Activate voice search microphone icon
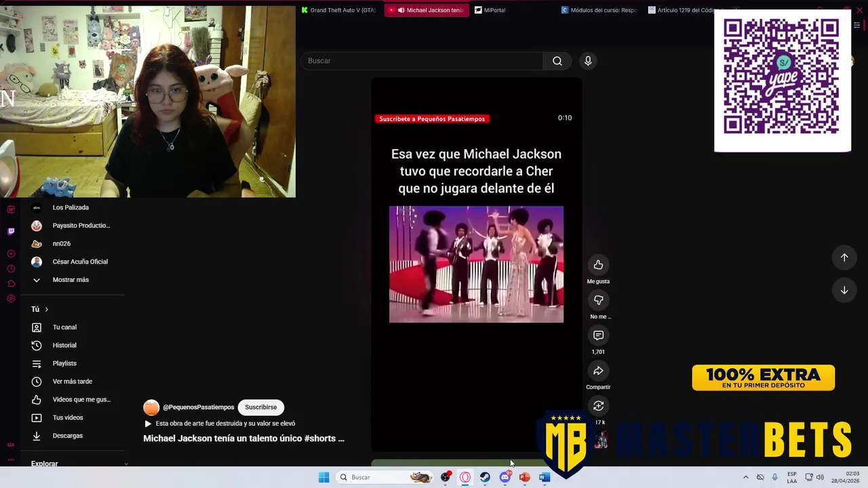This screenshot has width=868, height=488. pos(588,61)
